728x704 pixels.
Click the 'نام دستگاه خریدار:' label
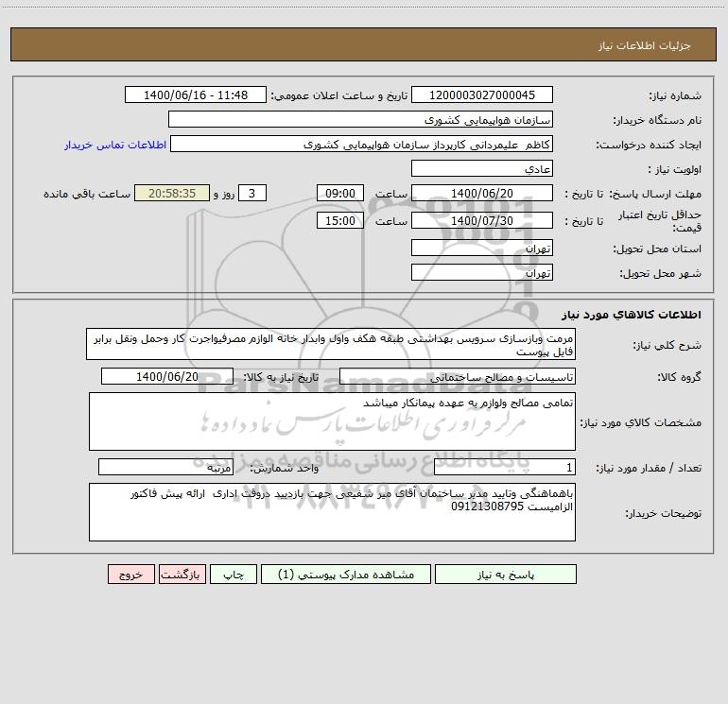pos(657,121)
